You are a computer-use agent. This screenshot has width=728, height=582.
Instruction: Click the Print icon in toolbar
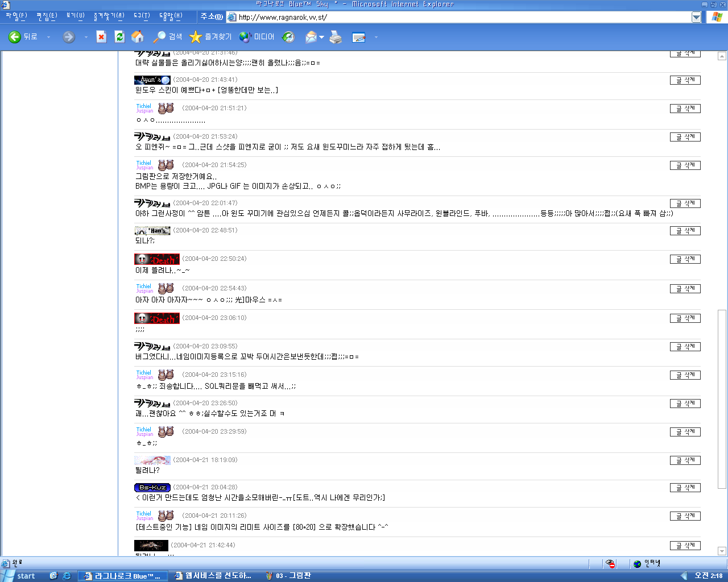click(336, 38)
